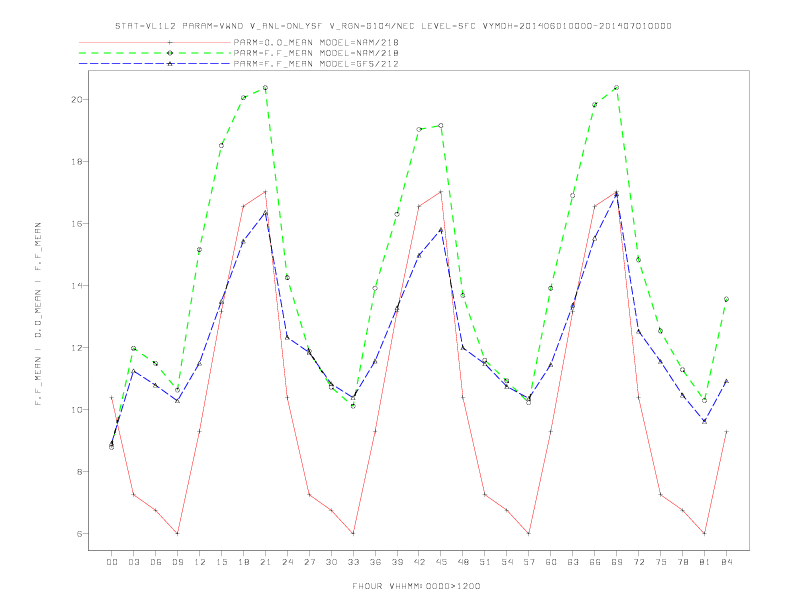Viewport: 792px width, 612px height.
Task: Click the x-axis tick label 57
Action: (x=529, y=562)
